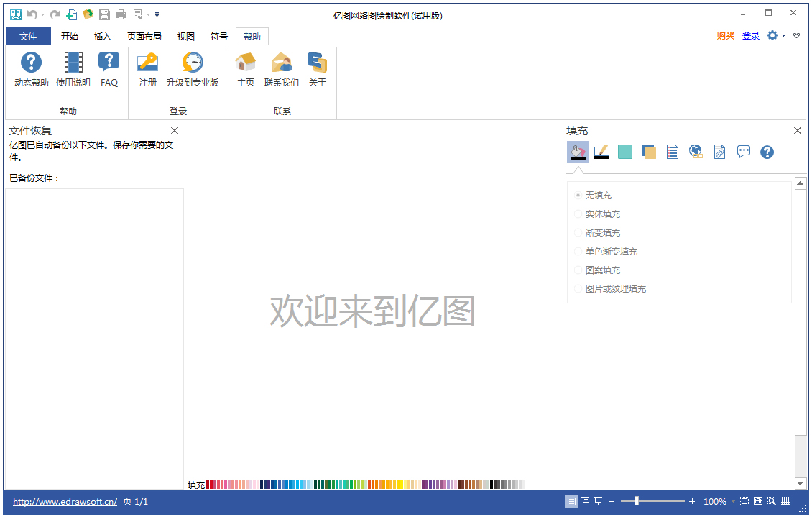Image resolution: width=812 pixels, height=517 pixels.
Task: Choose the 图案填充 radio option
Action: click(578, 270)
